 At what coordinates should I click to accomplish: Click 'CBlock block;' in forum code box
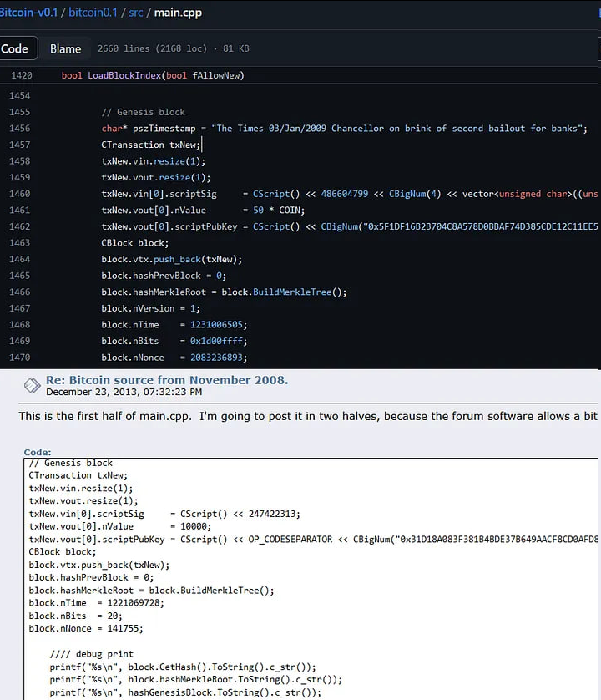pos(63,552)
